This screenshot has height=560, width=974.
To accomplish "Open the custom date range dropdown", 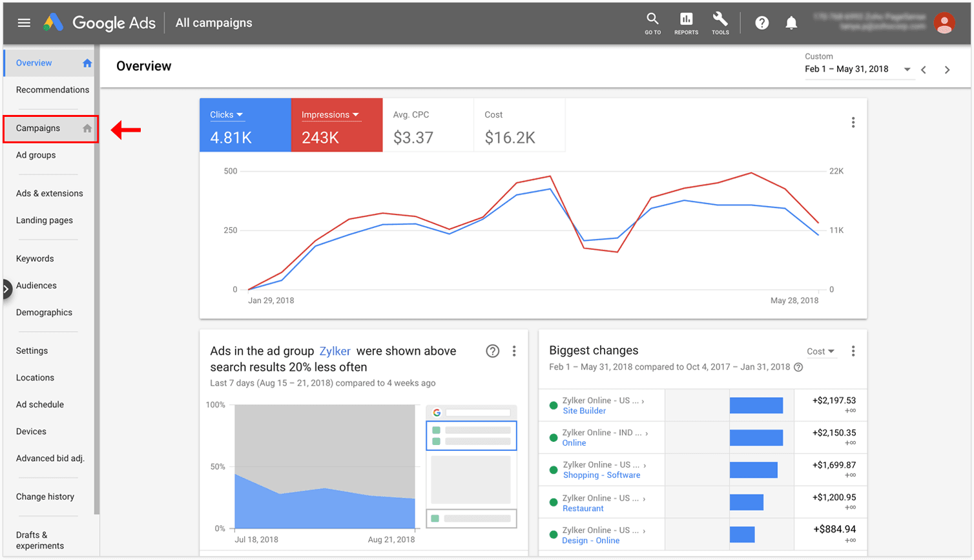I will 858,69.
